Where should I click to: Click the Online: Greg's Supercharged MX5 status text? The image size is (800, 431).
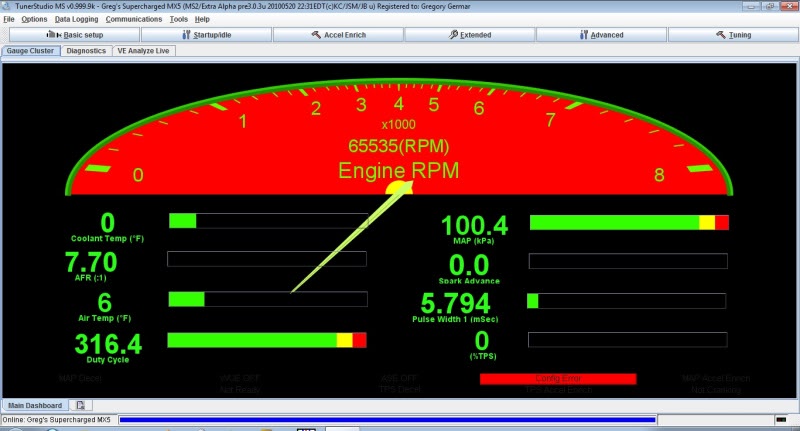click(x=57, y=420)
